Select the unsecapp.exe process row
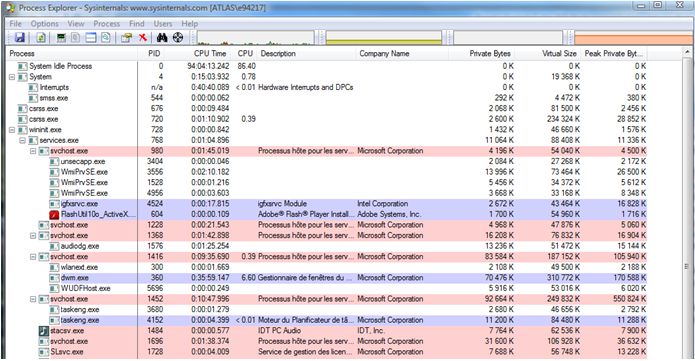695x361 pixels. pyautogui.click(x=326, y=161)
